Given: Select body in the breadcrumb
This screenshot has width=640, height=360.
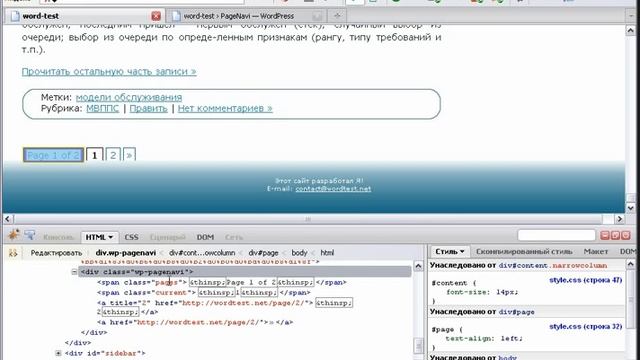Looking at the screenshot, I should (299, 253).
